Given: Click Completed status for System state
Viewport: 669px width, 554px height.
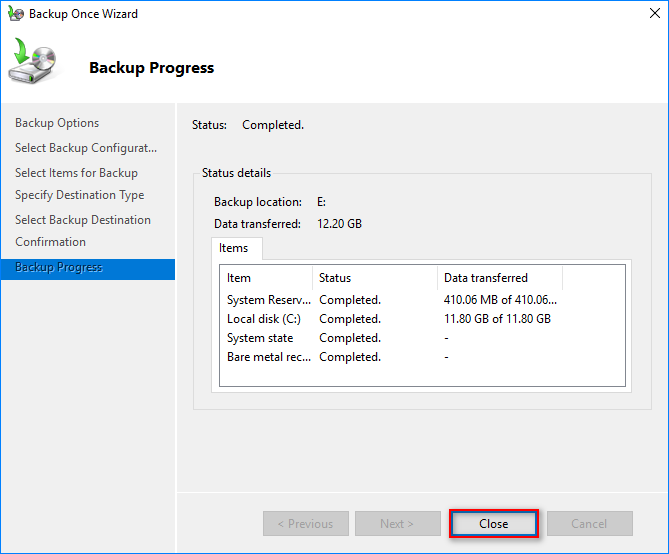Looking at the screenshot, I should click(350, 338).
